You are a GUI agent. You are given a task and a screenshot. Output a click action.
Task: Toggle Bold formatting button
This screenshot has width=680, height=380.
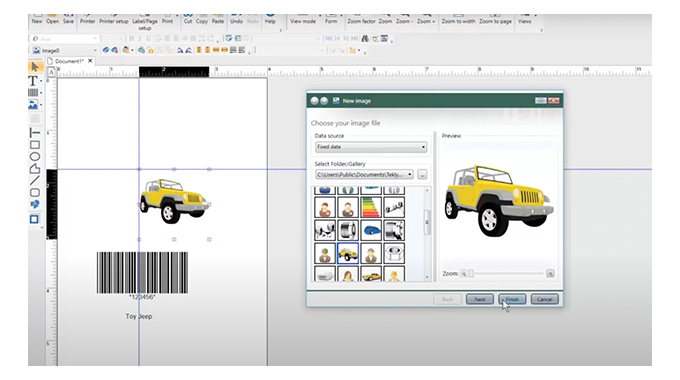tap(131, 39)
